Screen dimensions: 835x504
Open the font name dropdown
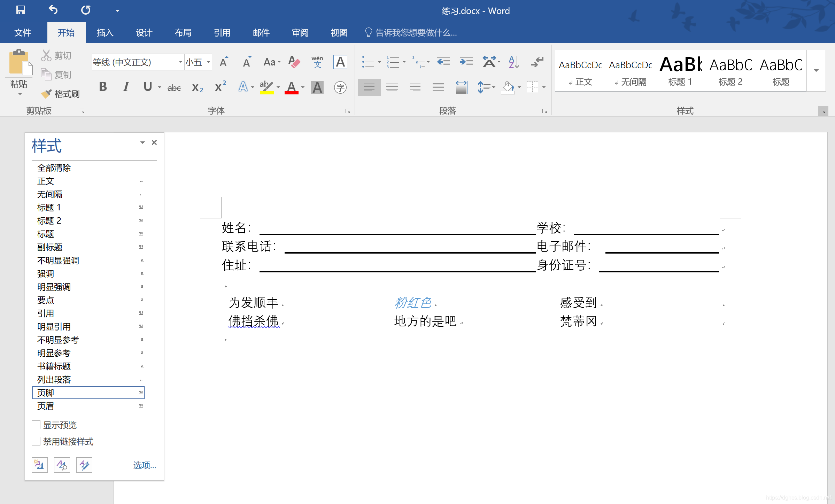pos(180,62)
